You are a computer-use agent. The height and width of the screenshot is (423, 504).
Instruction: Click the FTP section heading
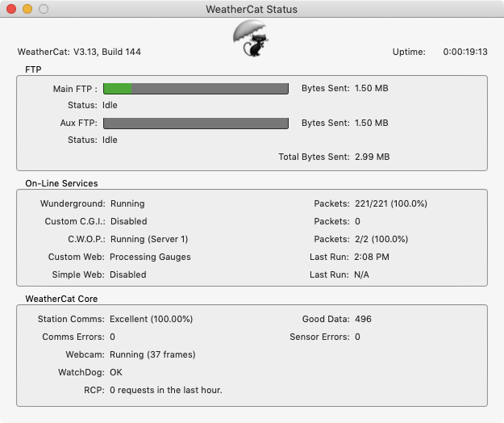click(33, 69)
